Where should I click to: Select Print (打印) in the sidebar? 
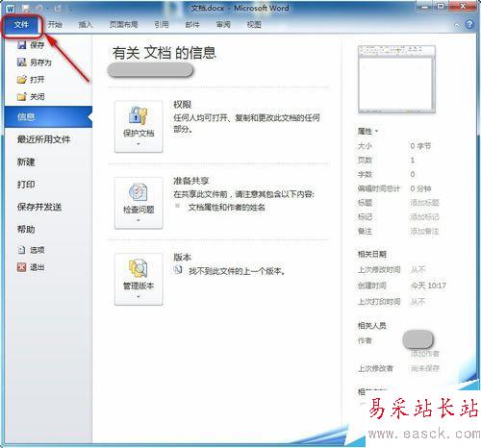(x=26, y=185)
